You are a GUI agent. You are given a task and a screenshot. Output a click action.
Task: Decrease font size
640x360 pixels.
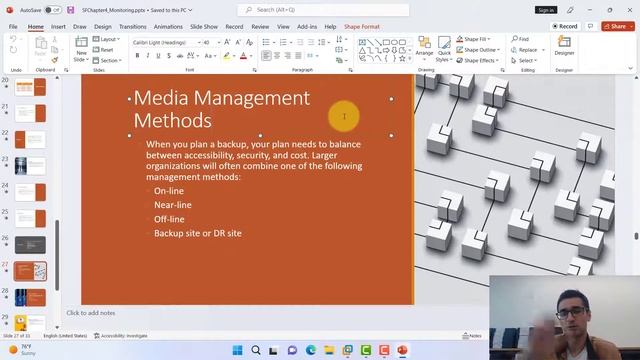point(238,42)
